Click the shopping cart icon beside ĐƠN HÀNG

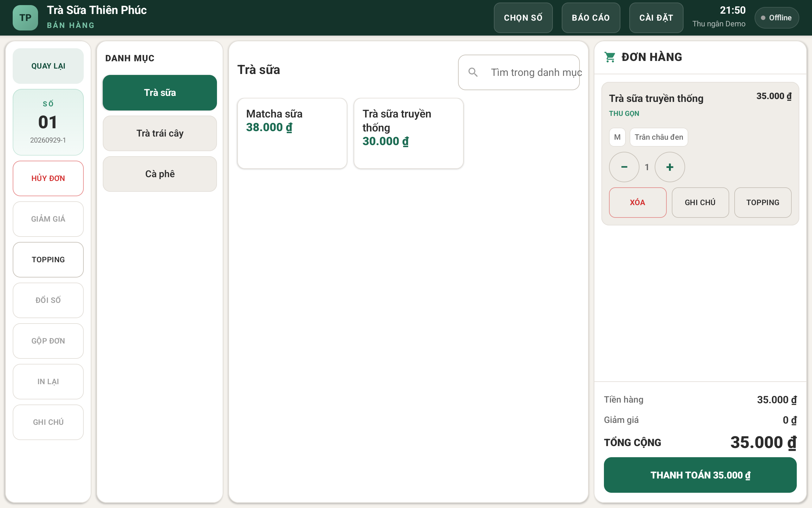610,57
